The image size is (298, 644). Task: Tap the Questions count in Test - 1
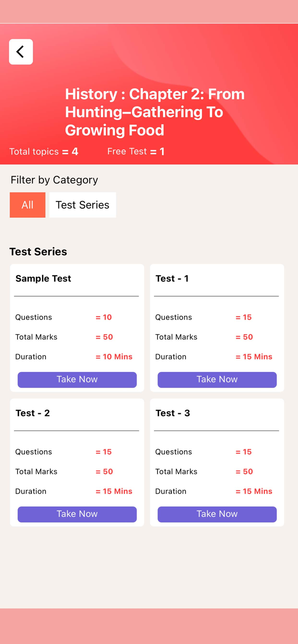coord(243,317)
